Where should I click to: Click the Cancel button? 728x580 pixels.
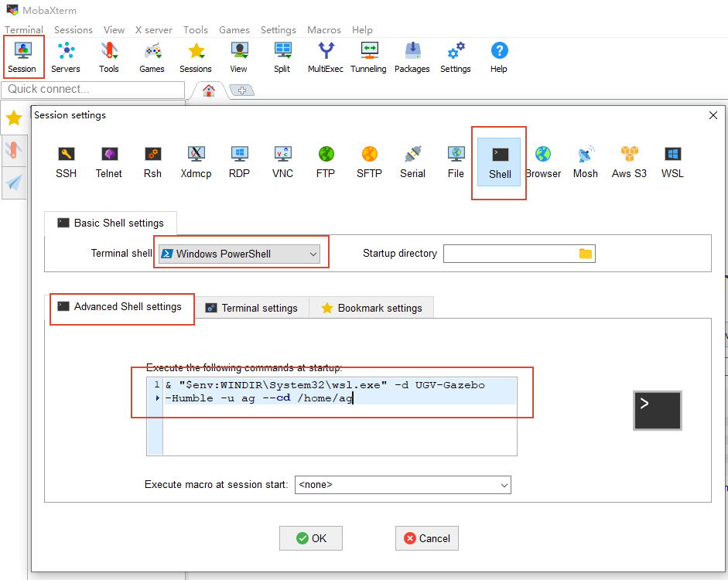tap(427, 538)
